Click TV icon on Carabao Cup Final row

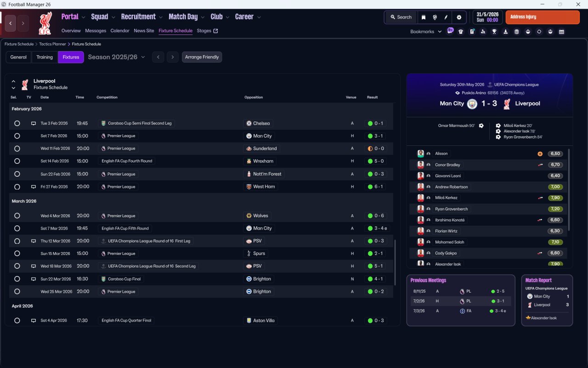pos(34,279)
